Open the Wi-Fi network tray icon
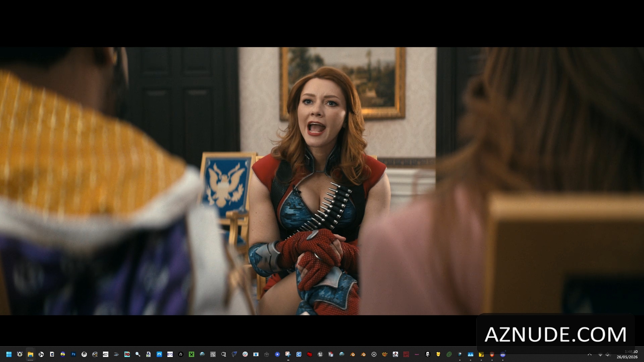The width and height of the screenshot is (644, 362). point(600,354)
